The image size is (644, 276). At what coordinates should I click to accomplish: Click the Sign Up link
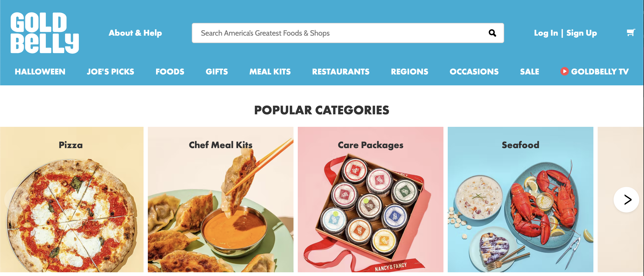point(581,33)
